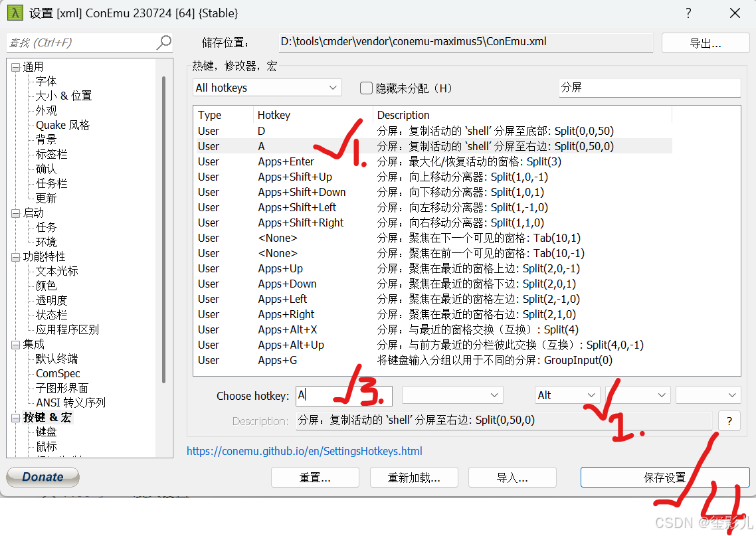Open the title bar help question mark
756x536 pixels.
tap(688, 13)
